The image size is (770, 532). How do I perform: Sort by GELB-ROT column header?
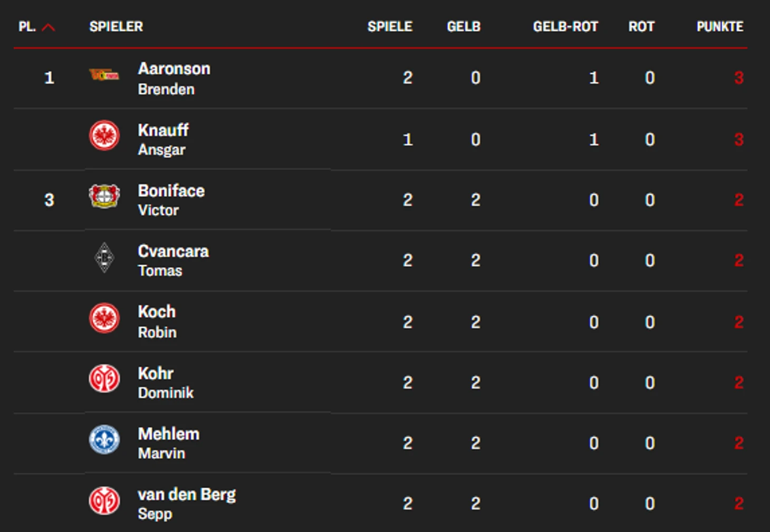click(565, 27)
